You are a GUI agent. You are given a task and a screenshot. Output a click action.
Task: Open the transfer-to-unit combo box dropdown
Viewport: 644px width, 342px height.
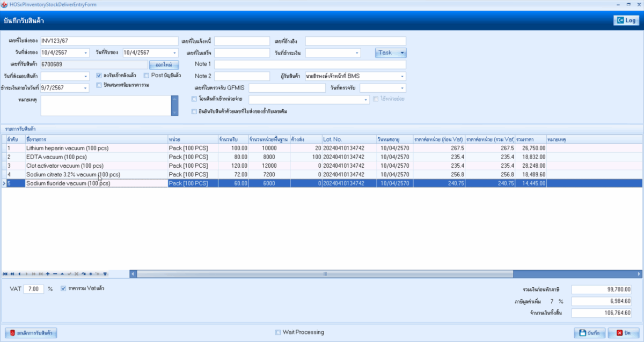click(x=366, y=100)
